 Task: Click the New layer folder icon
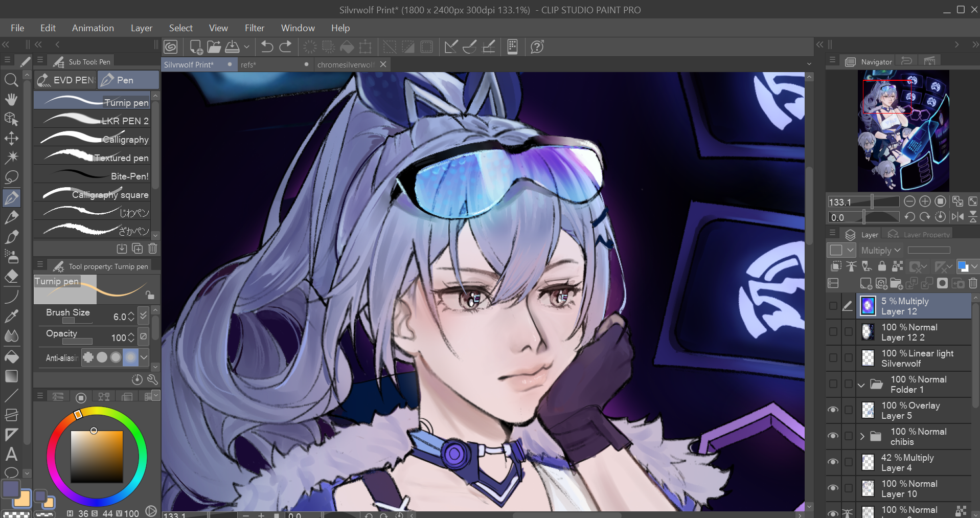pyautogui.click(x=896, y=284)
